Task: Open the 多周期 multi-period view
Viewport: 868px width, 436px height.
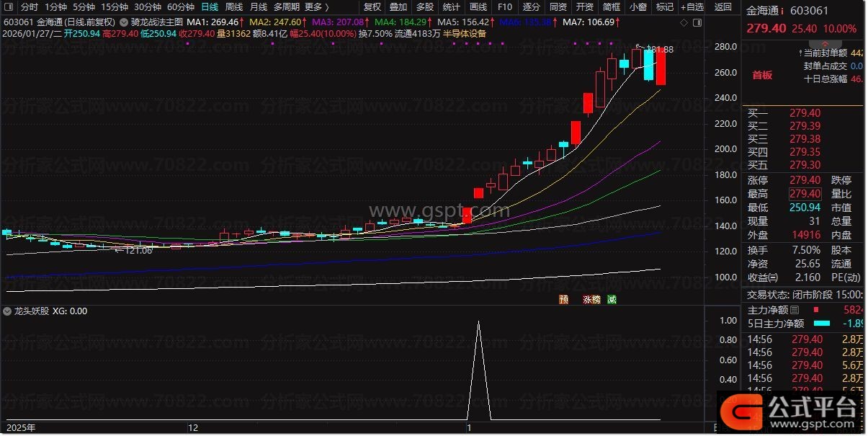Action: coord(287,7)
